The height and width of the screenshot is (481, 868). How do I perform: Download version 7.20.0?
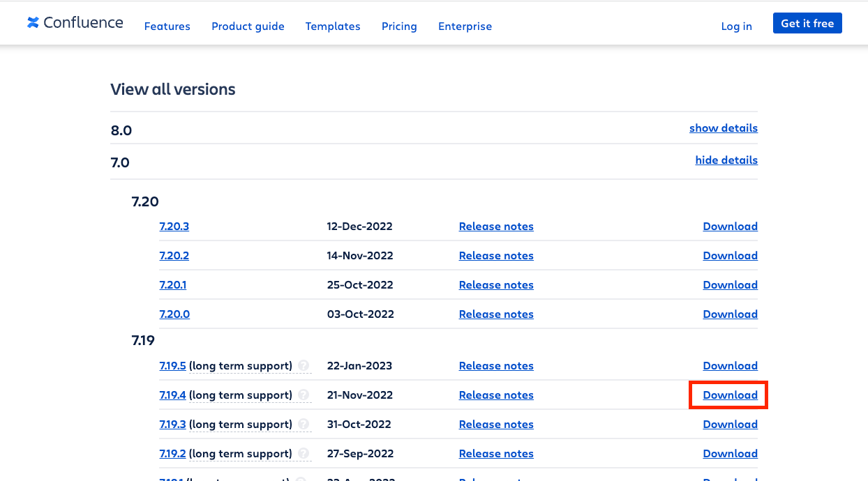pyautogui.click(x=730, y=314)
